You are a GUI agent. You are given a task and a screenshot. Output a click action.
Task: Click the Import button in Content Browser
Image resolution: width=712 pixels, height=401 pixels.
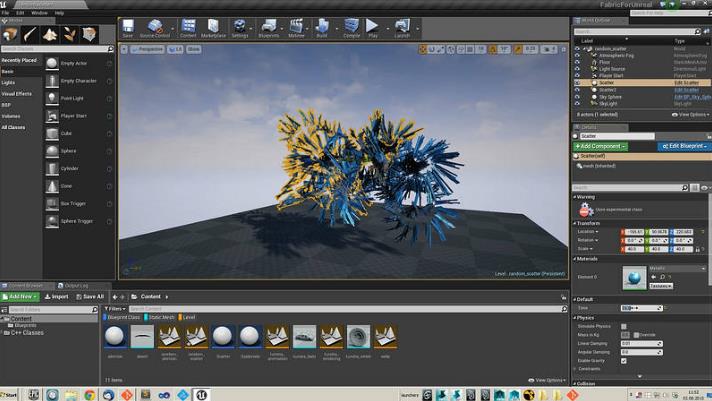pos(57,296)
